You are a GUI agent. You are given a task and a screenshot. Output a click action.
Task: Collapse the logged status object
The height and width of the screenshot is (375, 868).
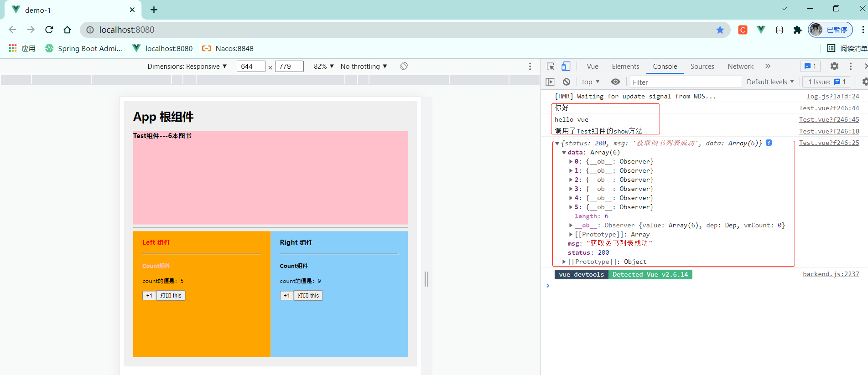(557, 144)
